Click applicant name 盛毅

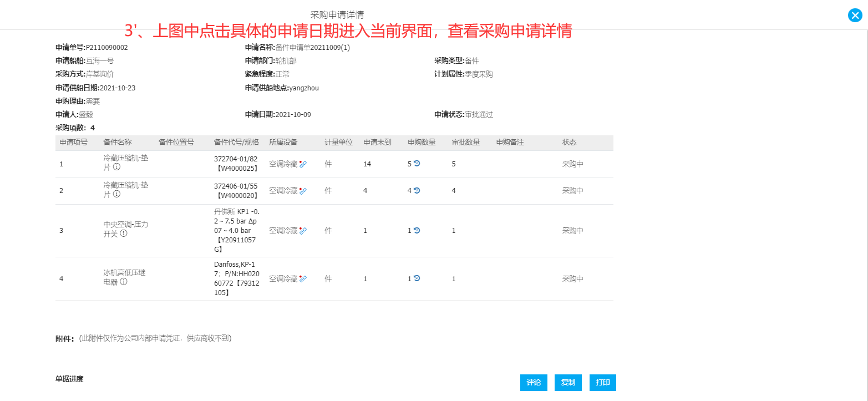coord(86,115)
